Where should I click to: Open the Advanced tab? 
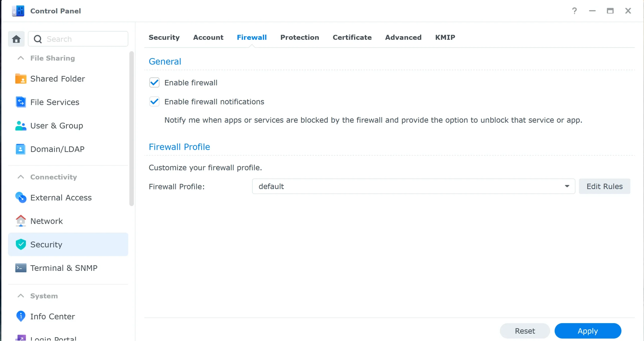[403, 37]
